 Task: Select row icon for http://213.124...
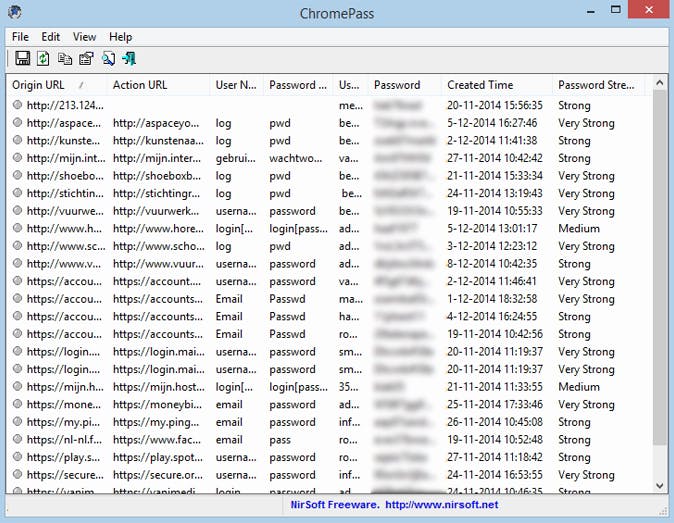coord(17,104)
